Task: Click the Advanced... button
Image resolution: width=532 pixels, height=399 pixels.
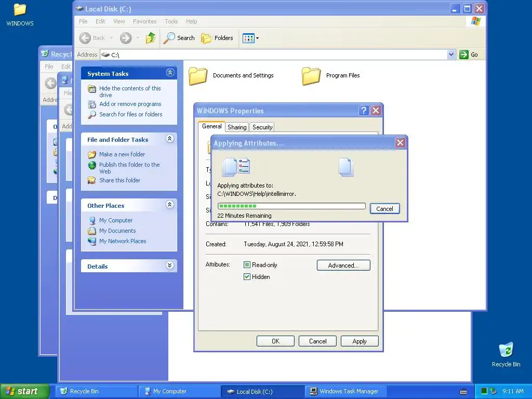Action: pos(343,265)
